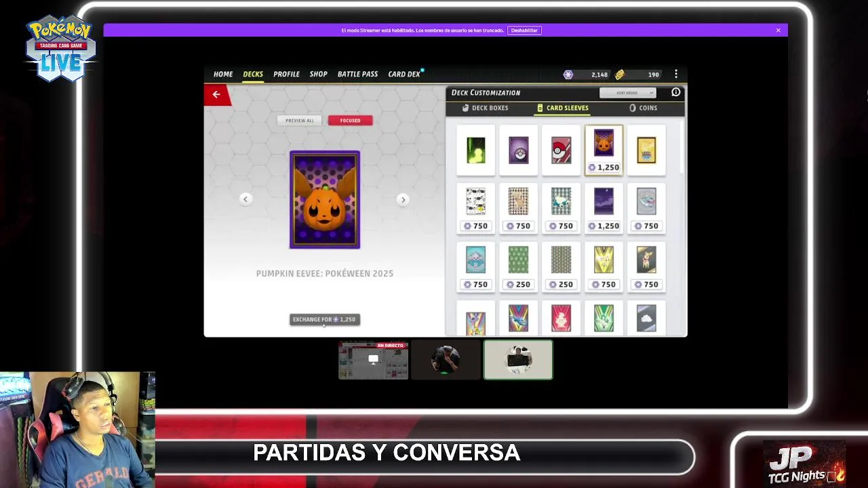868x488 pixels.
Task: Select the black-and-white sheep pattern sleeve
Action: click(x=476, y=209)
